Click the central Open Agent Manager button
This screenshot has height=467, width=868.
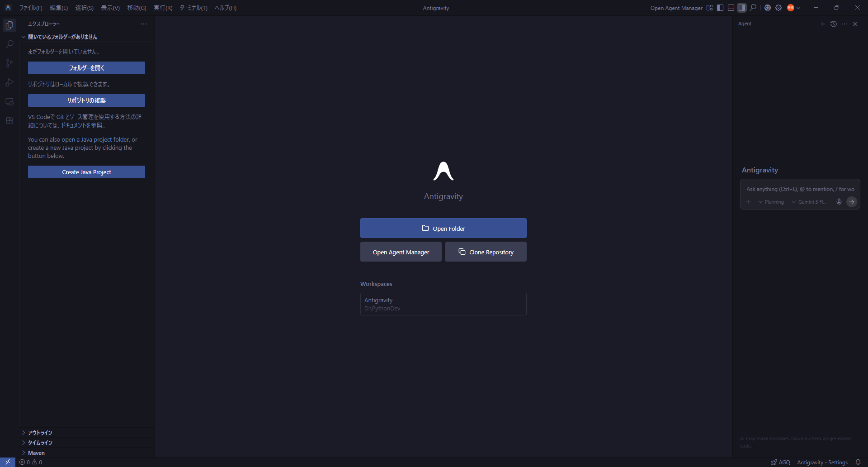point(401,252)
